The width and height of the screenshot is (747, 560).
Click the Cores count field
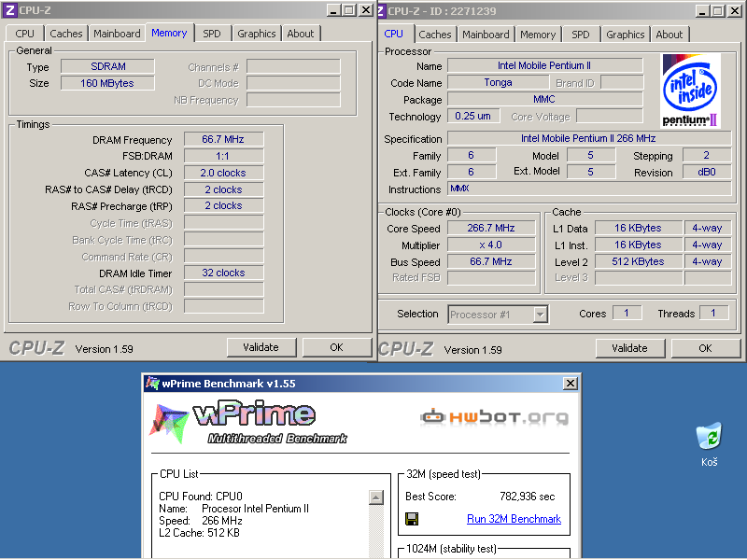coord(627,313)
